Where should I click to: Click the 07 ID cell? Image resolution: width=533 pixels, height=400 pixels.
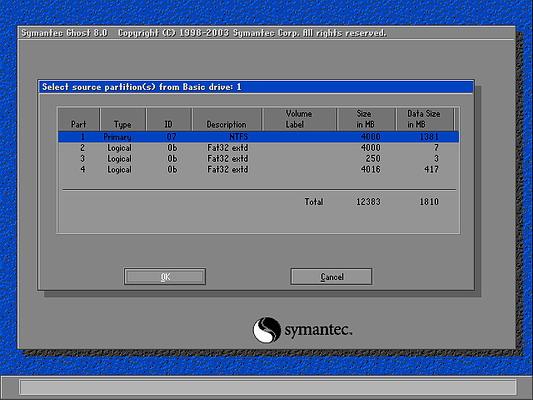pos(172,137)
